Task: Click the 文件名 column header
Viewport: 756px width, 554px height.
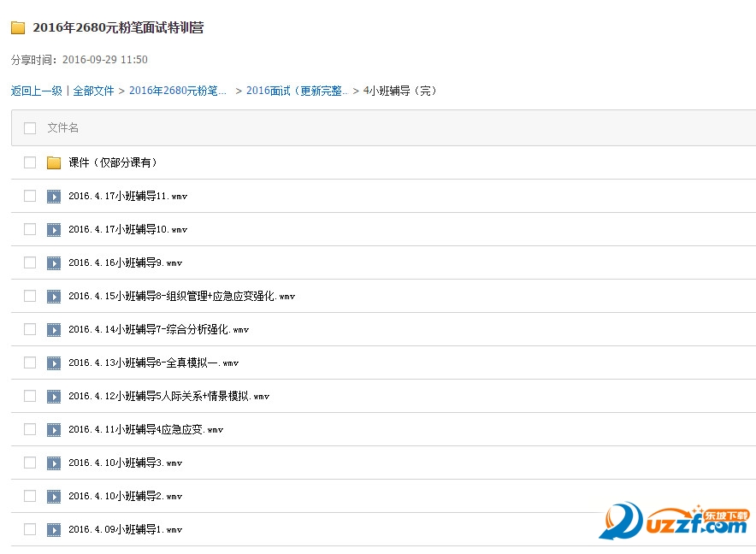Action: (x=62, y=127)
